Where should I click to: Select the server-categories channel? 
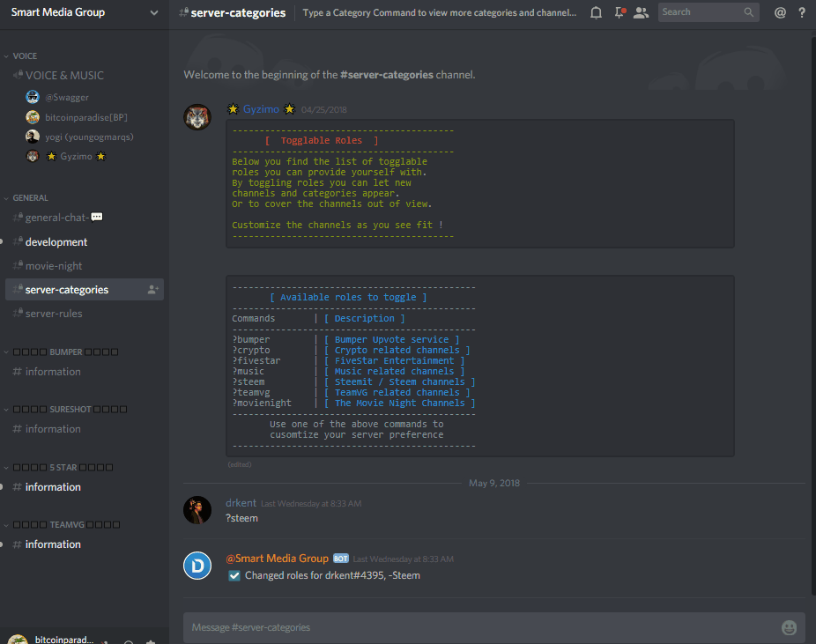(x=85, y=290)
